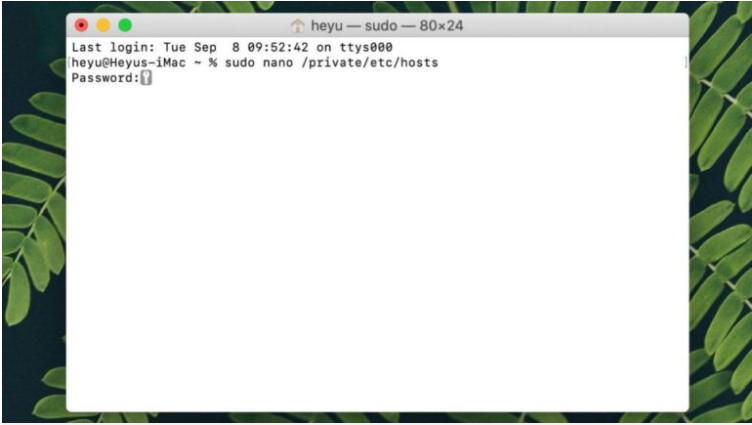The image size is (752, 425).
Task: Click the right bracket mark ending the command line
Action: coord(686,62)
